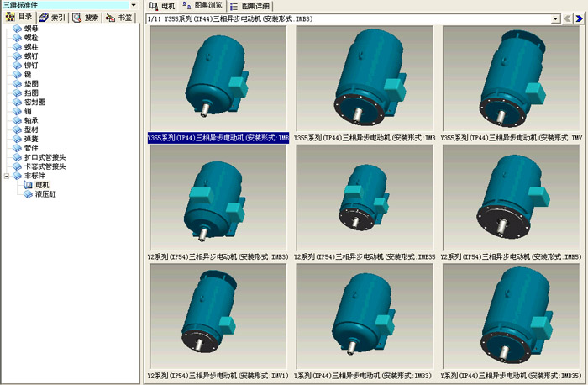The image size is (588, 385).
Task: Click the previous page arrow button
Action: [568, 18]
